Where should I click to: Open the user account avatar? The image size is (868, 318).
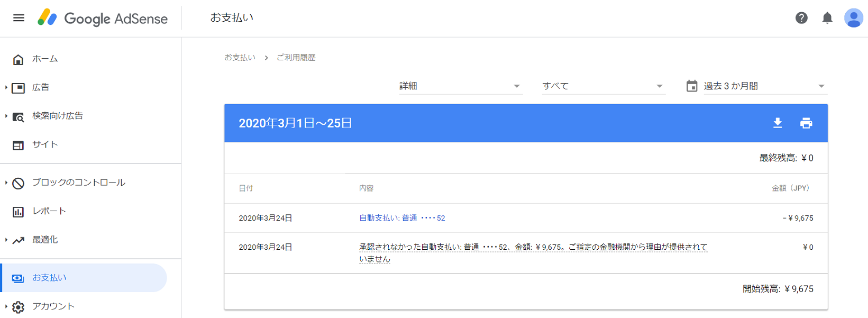tap(853, 18)
